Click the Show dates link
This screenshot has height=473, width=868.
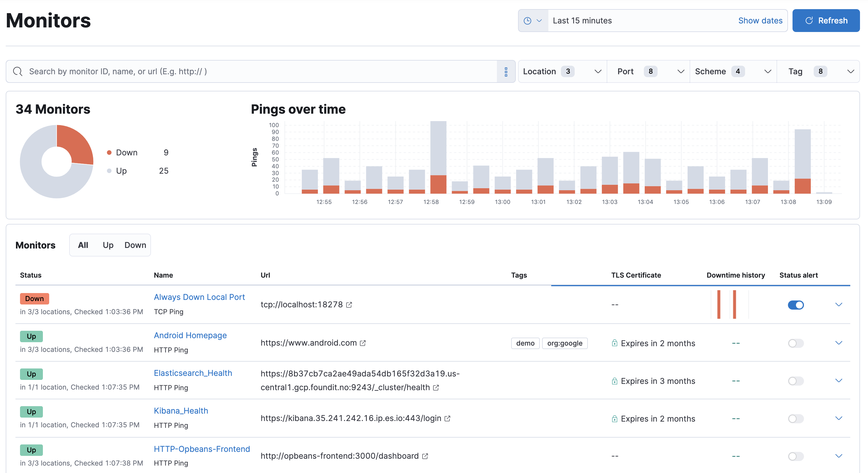761,21
